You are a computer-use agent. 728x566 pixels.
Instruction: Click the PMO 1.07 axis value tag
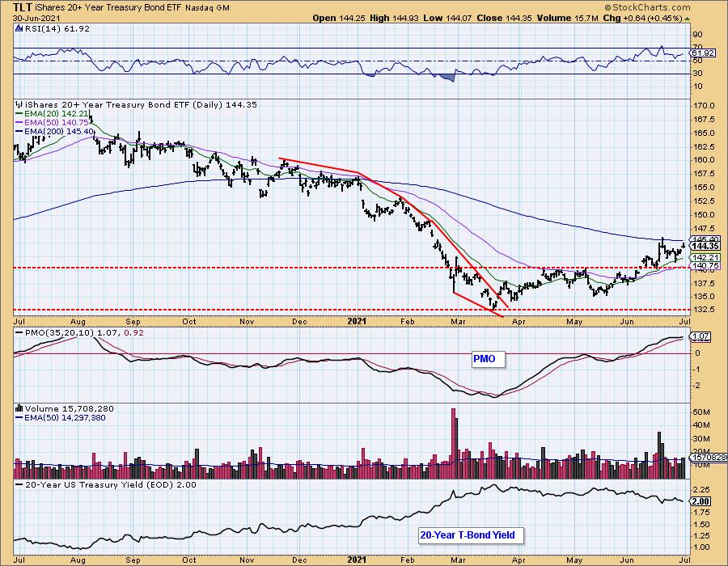pos(700,336)
